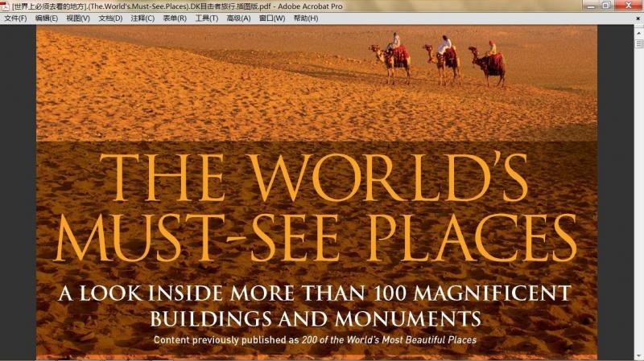The image size is (644, 361).
Task: Close the Adobe Acrobat Pro window
Action: click(x=629, y=6)
